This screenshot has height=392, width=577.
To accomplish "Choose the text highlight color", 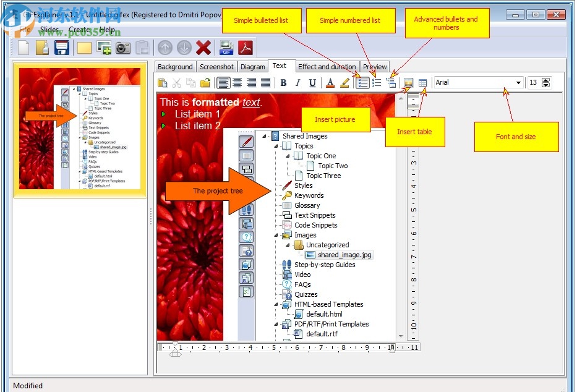I will (x=344, y=83).
